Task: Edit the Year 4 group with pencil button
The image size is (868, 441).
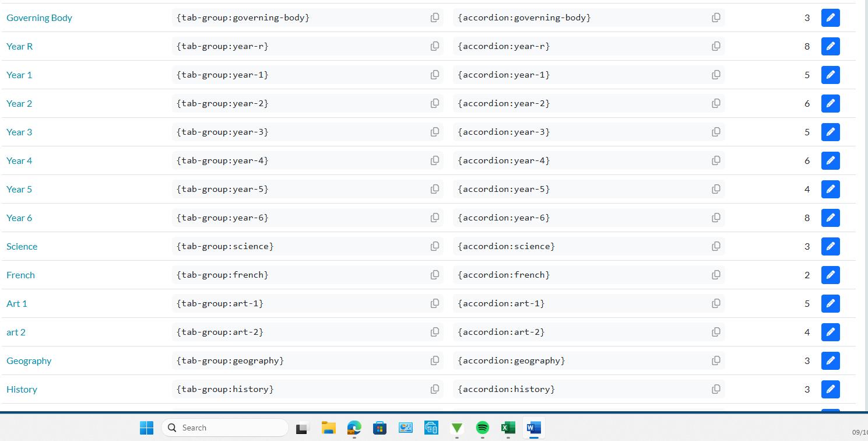Action: pos(830,160)
